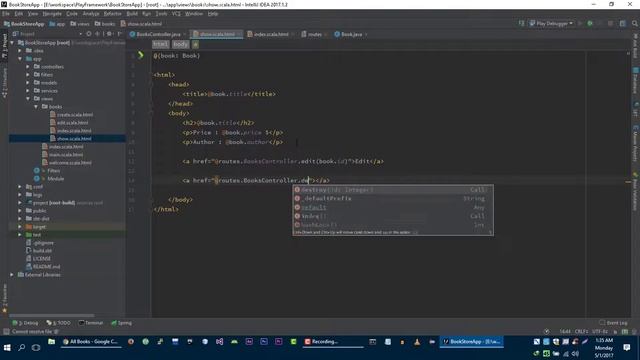This screenshot has height=360, width=640.
Task: Click the Stop icon in the top toolbar
Action: [x=610, y=24]
